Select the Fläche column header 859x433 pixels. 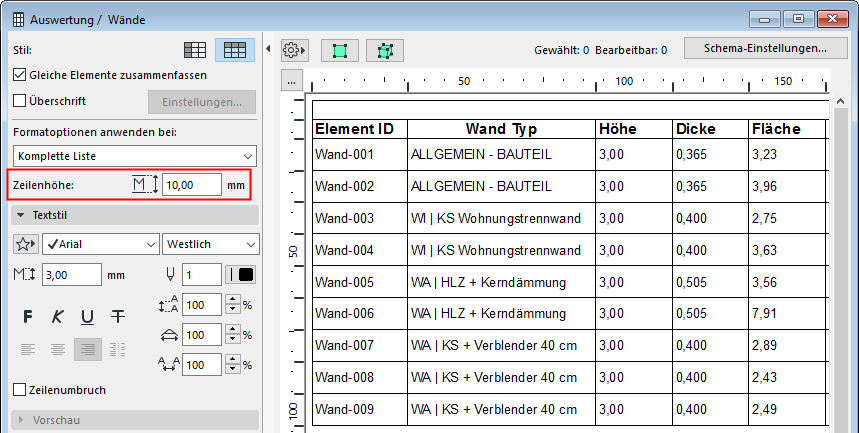pyautogui.click(x=787, y=129)
